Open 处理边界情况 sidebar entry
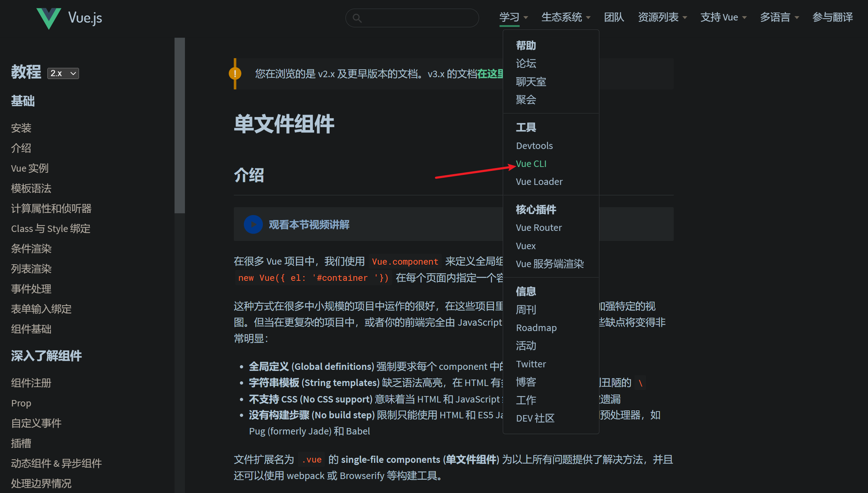Image resolution: width=868 pixels, height=493 pixels. coord(41,483)
